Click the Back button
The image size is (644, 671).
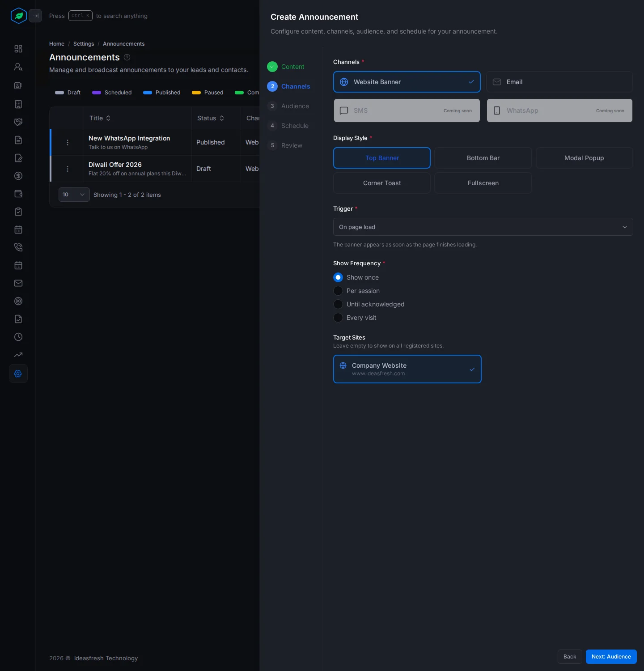570,657
